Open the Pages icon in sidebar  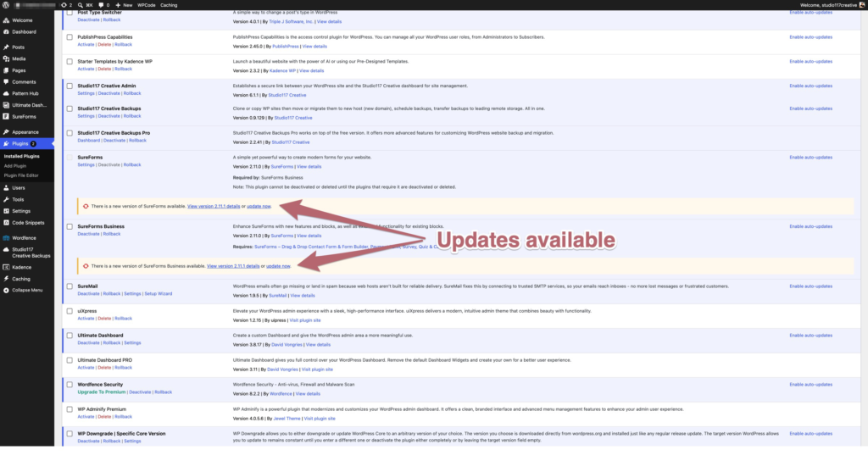(6, 70)
